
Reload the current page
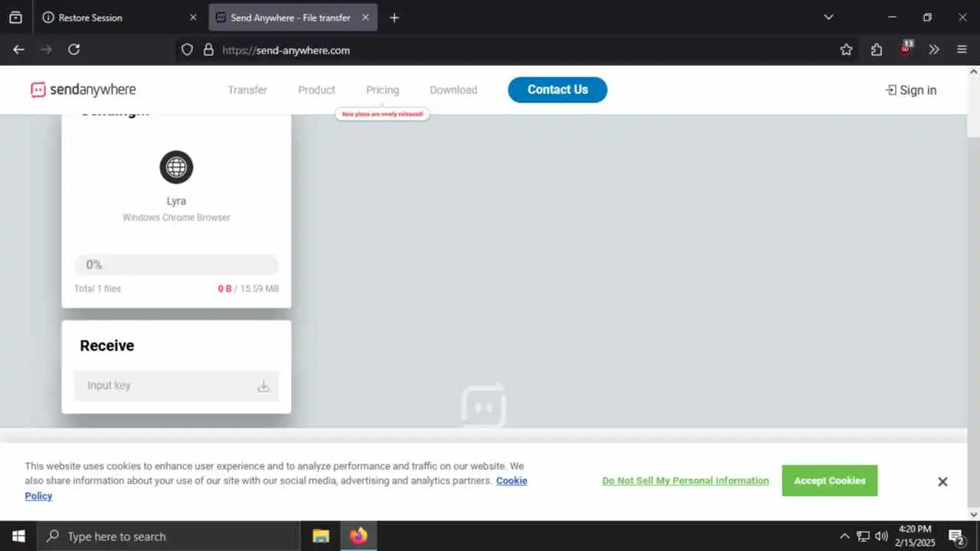coord(73,50)
